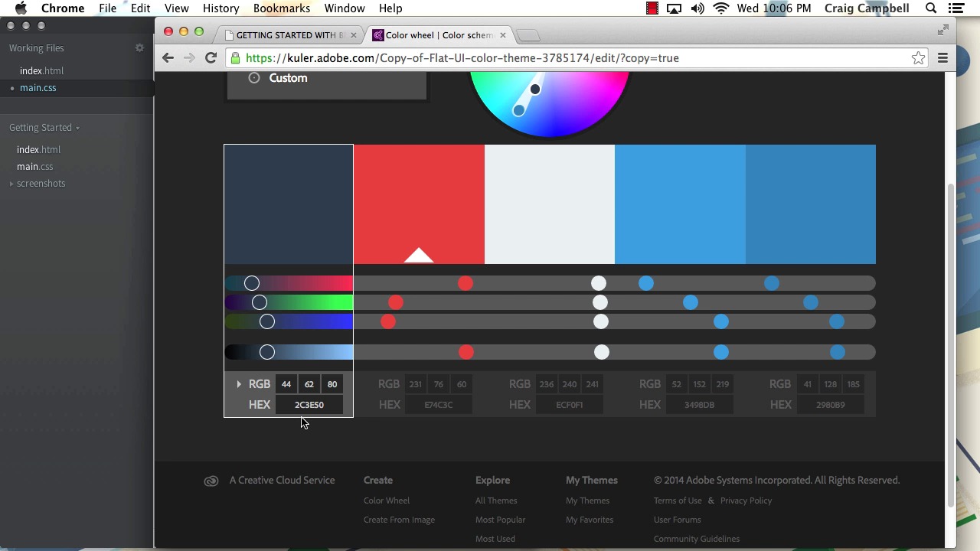Expand the screenshots folder
980x551 pixels.
point(11,184)
